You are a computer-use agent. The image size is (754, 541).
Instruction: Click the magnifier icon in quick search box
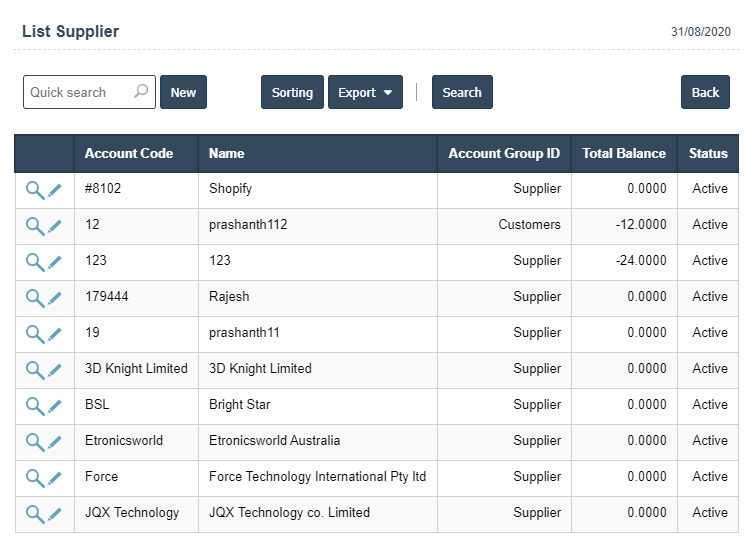[x=141, y=92]
